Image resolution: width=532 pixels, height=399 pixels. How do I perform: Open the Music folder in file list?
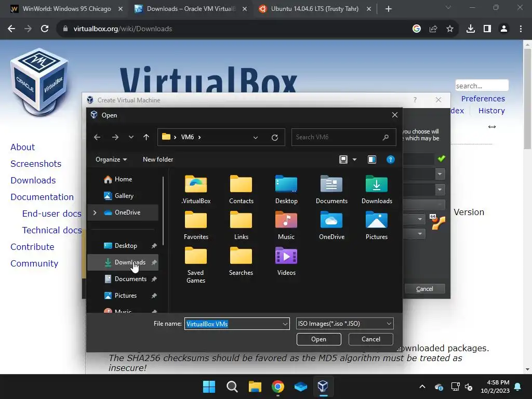(x=286, y=225)
